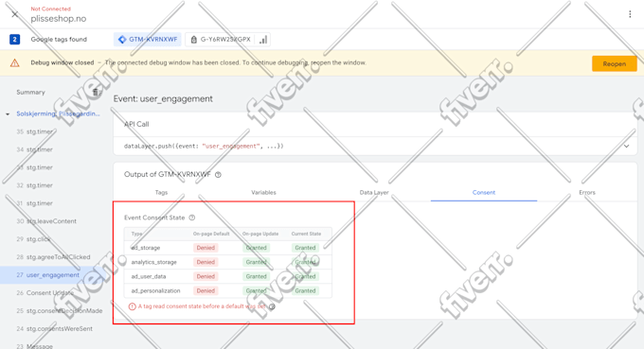Click the warning triangle icon
Image resolution: width=644 pixels, height=349 pixels.
[15, 62]
